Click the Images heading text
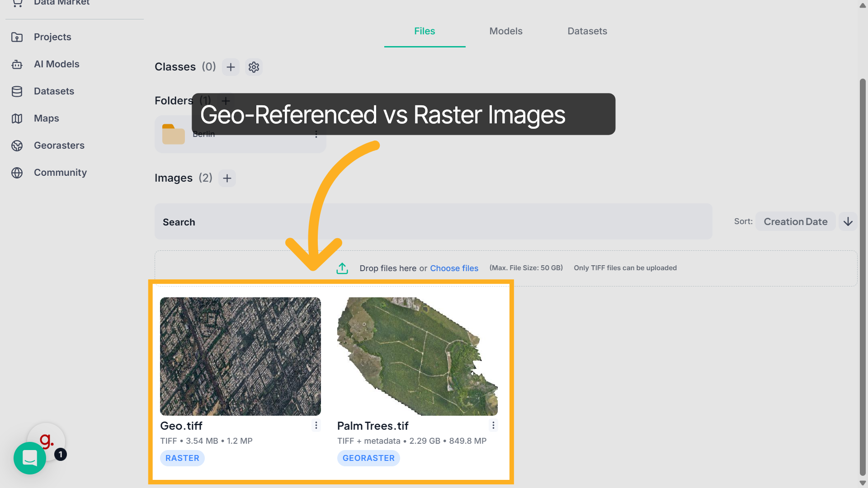This screenshot has width=868, height=488. point(174,178)
